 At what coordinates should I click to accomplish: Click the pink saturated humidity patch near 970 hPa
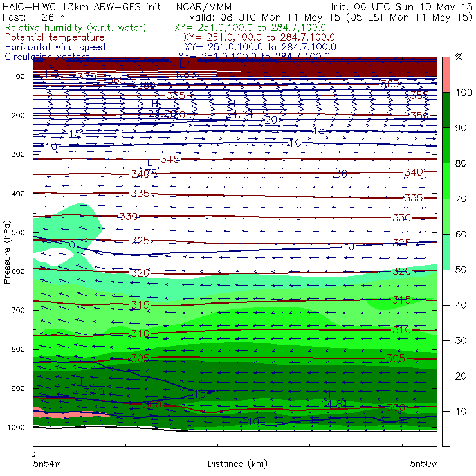click(71, 414)
